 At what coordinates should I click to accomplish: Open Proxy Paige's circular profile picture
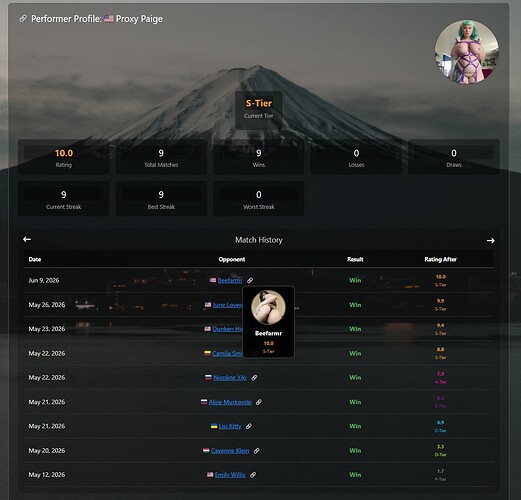coord(467,51)
